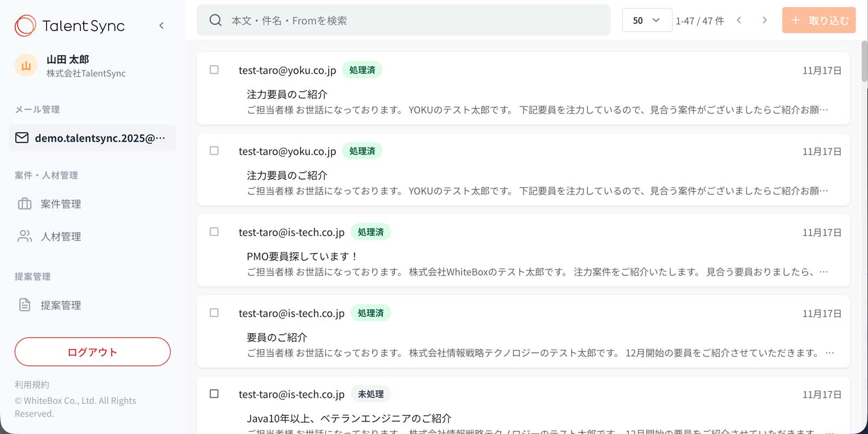Viewport: 868px width, 434px height.
Task: Check the first 注力要員のご紹介 email checkbox
Action: 214,70
